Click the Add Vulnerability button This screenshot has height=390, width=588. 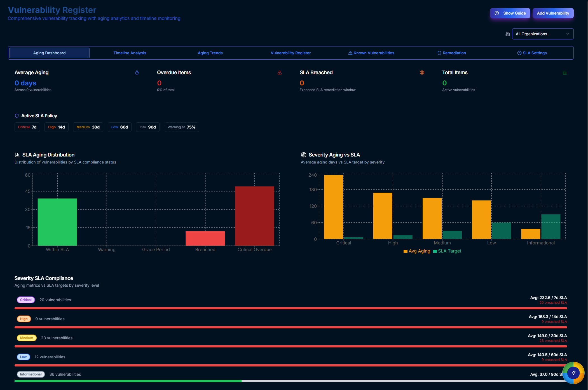coord(553,13)
